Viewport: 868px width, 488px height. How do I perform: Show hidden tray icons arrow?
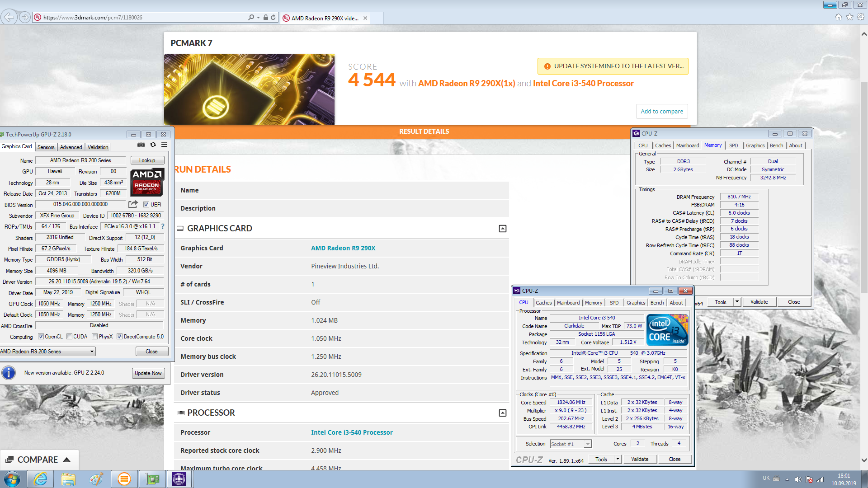[787, 479]
